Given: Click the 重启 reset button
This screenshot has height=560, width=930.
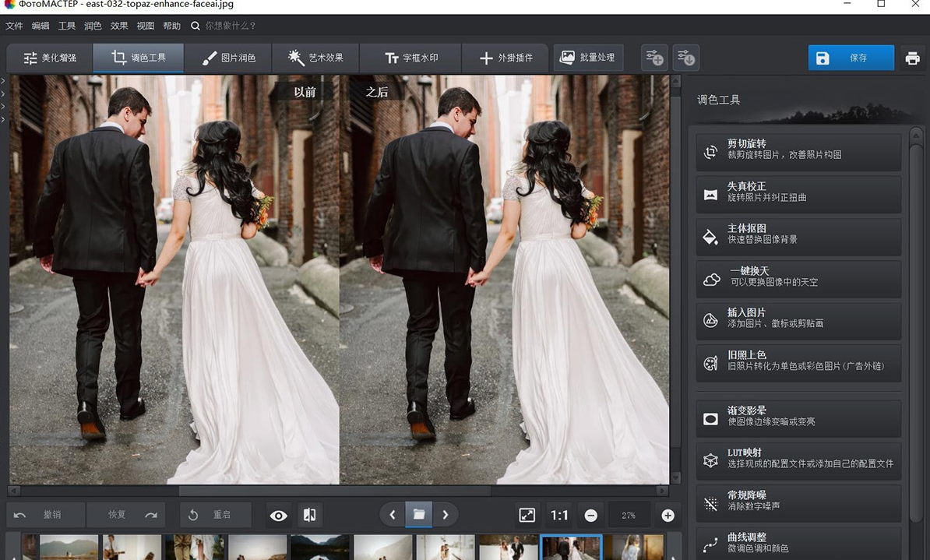Looking at the screenshot, I should click(x=215, y=515).
